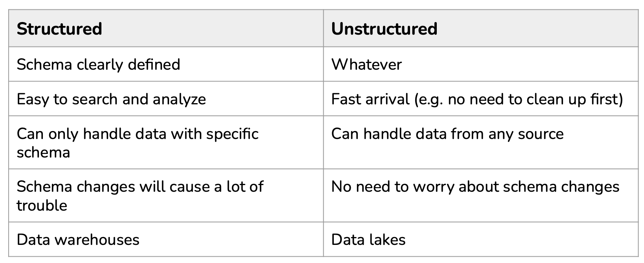644x263 pixels.
Task: Select 'Can handle data from any source' cell
Action: pos(480,142)
